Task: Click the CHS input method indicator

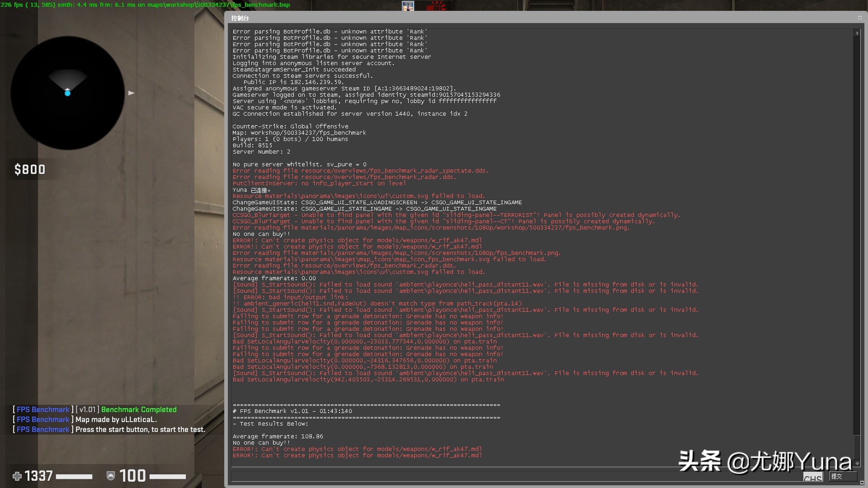Action: (812, 478)
